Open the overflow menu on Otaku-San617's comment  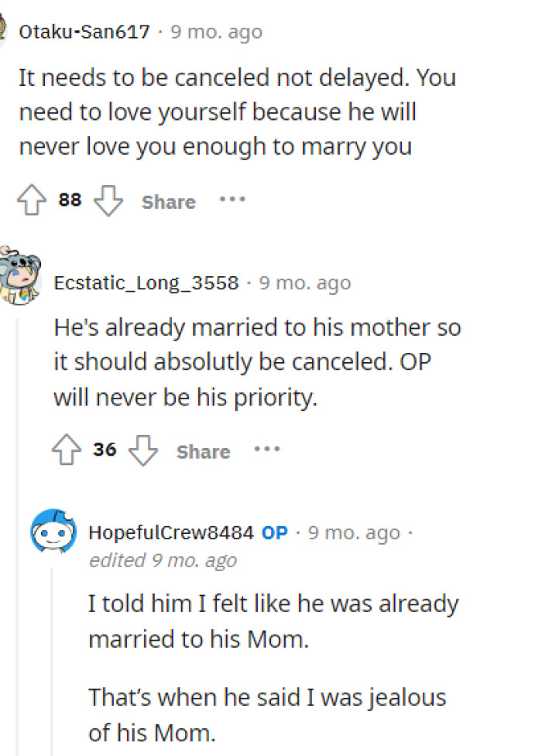click(233, 201)
